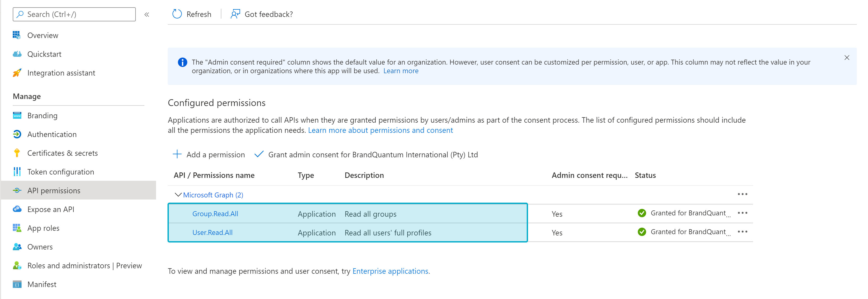Click the Quickstart cloud icon
Viewport: 868px width, 299px height.
(x=17, y=54)
